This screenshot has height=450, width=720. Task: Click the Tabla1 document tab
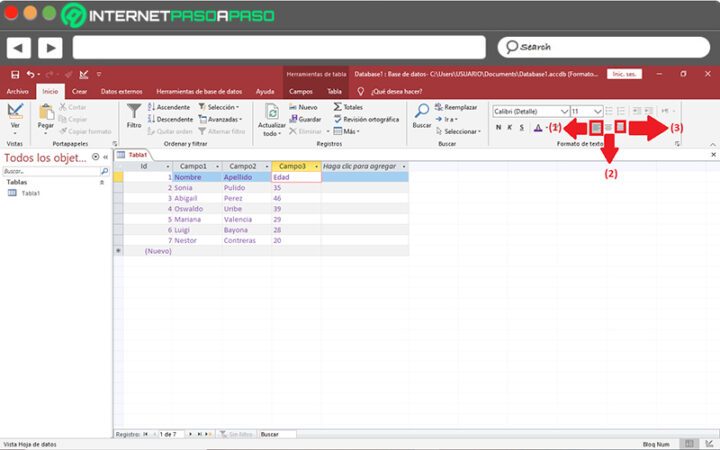tap(133, 155)
